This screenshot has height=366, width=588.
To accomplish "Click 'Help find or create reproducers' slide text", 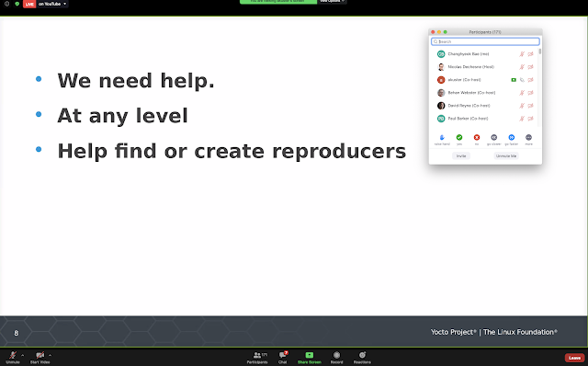I will [232, 152].
